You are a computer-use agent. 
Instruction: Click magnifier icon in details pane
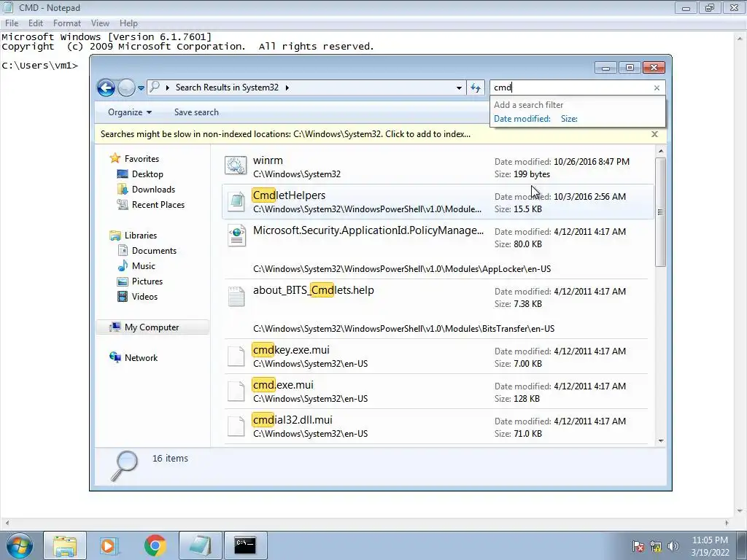124,466
